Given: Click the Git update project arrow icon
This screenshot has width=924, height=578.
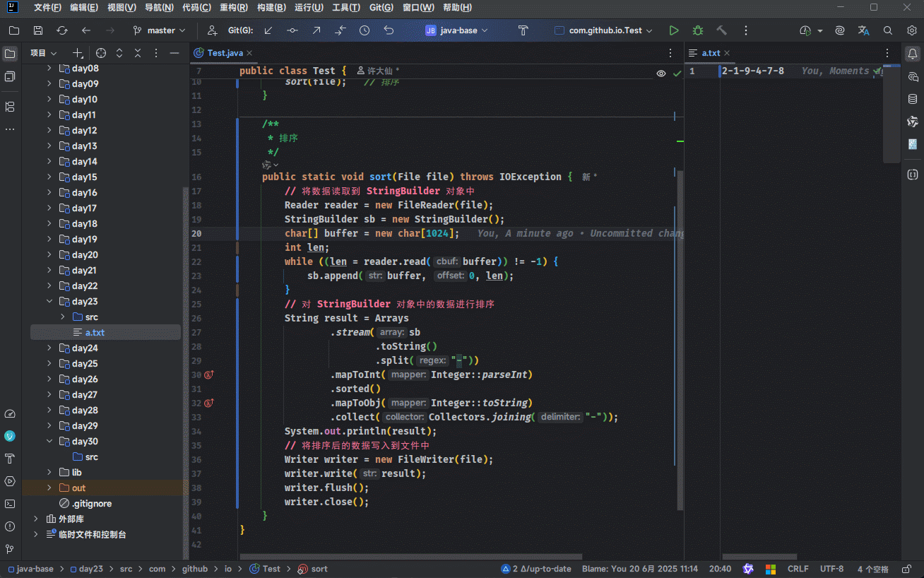Looking at the screenshot, I should [x=268, y=30].
